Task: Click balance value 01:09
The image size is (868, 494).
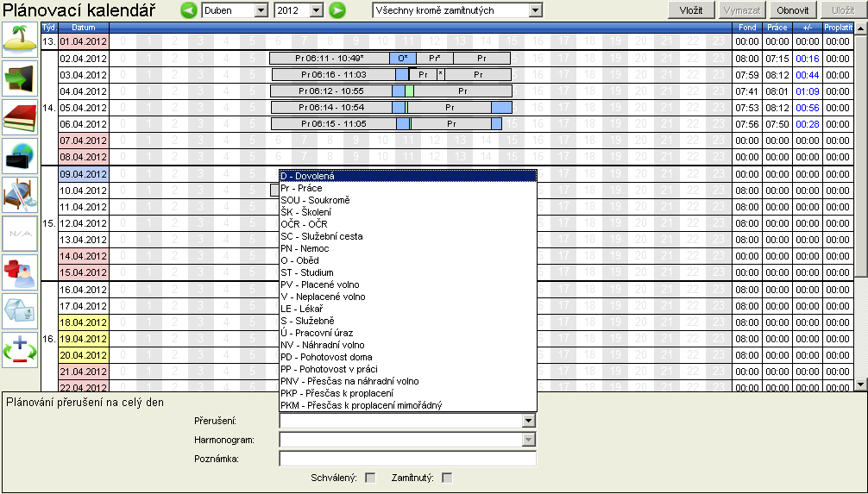Action: (x=807, y=91)
